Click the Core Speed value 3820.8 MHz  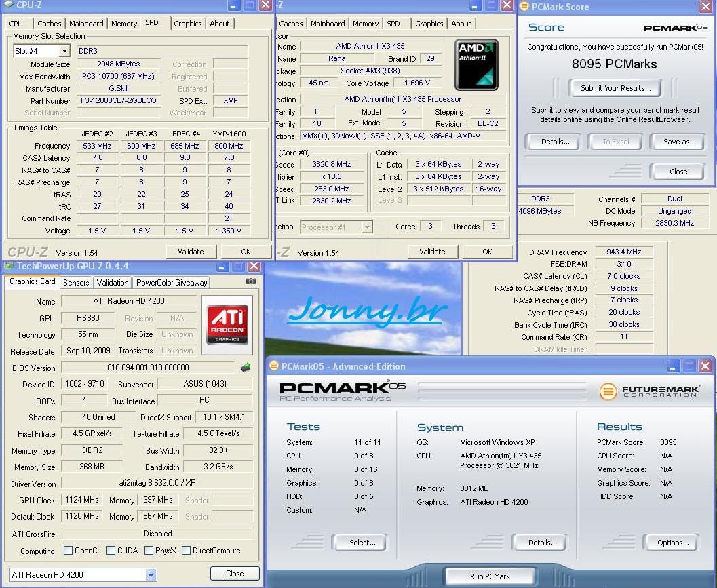tap(332, 164)
